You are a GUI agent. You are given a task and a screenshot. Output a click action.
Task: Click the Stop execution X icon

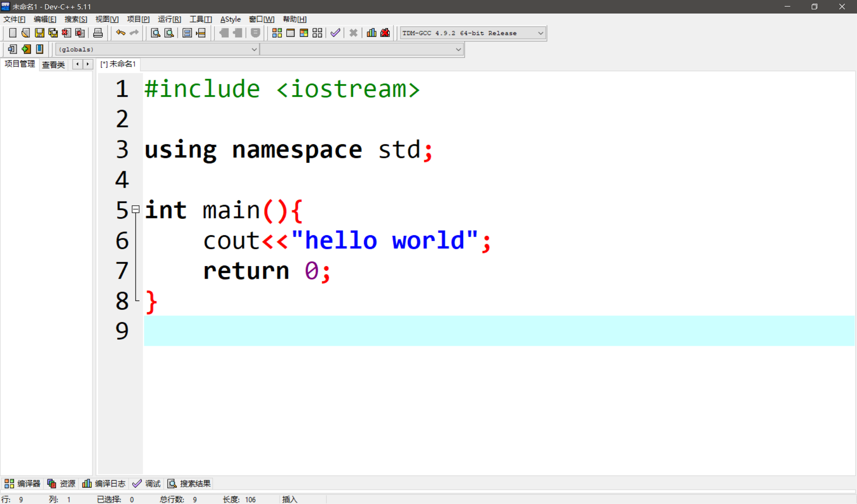(x=353, y=33)
